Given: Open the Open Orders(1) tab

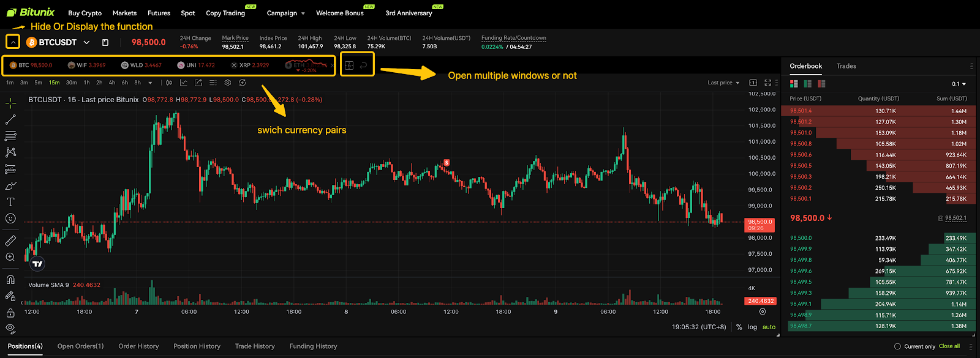Looking at the screenshot, I should (x=80, y=346).
